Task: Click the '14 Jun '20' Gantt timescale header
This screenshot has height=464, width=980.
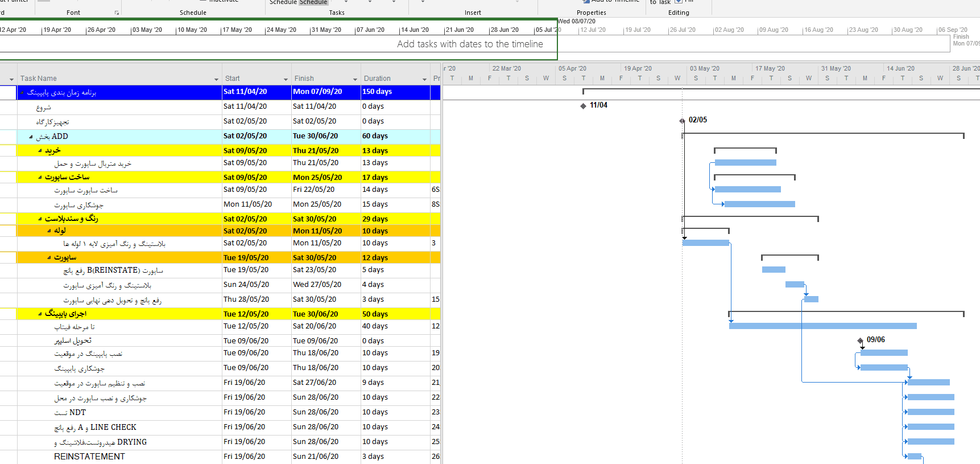Action: tap(900, 68)
